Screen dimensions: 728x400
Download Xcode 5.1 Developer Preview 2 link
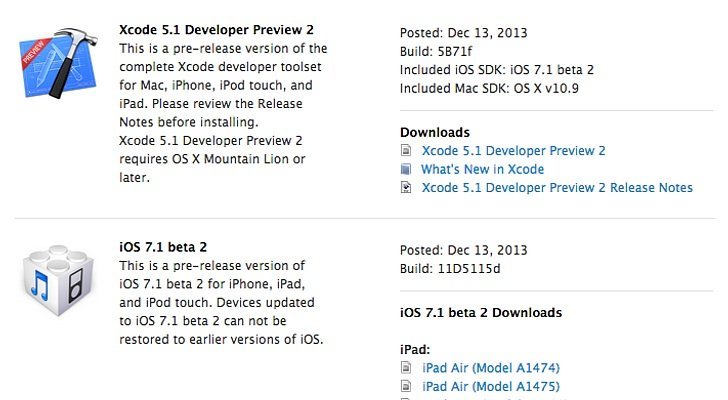514,151
